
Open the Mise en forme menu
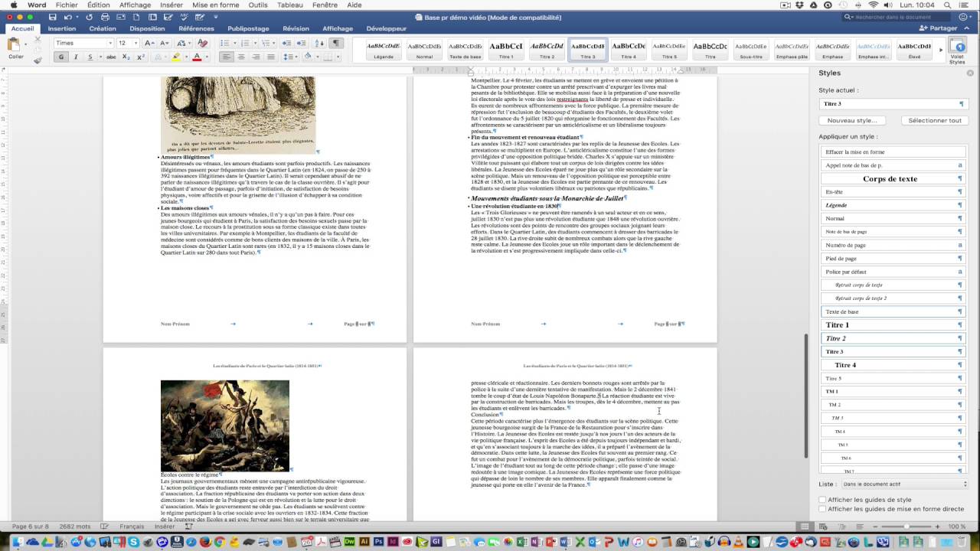coord(216,5)
